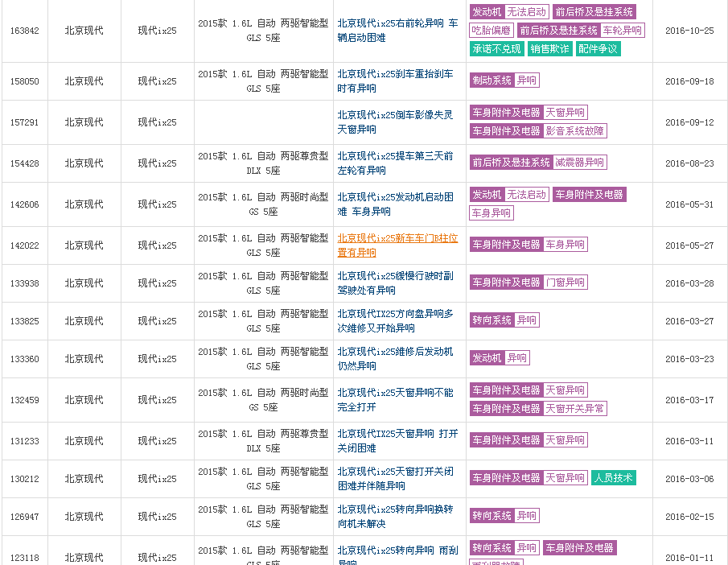728x565 pixels.
Task: Click the 天窗开关异常 tag
Action: [x=575, y=409]
